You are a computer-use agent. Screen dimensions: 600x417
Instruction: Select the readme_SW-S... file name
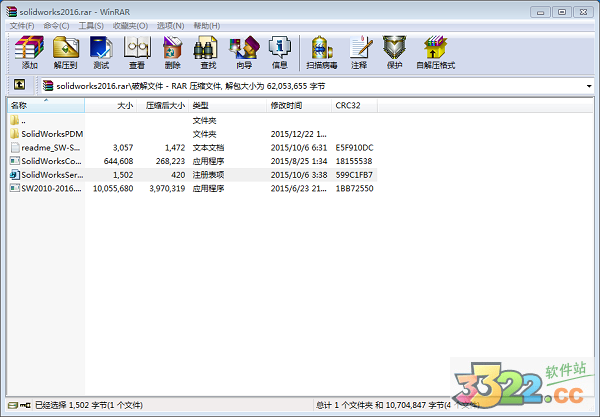pos(51,147)
